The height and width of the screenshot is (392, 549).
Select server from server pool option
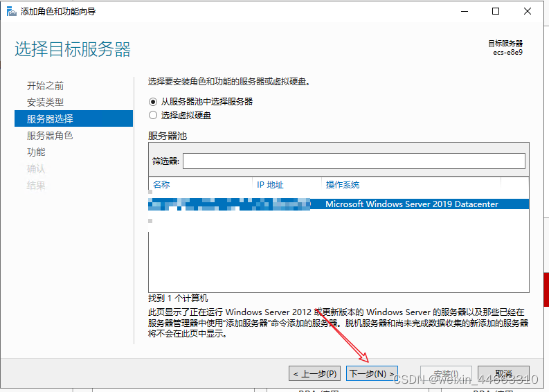[x=201, y=102]
